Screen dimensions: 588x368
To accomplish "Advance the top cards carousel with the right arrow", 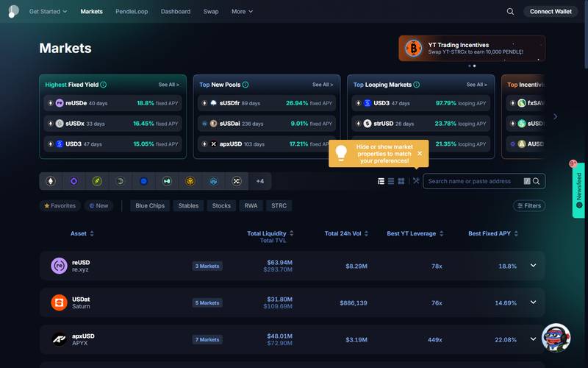I will (556, 117).
